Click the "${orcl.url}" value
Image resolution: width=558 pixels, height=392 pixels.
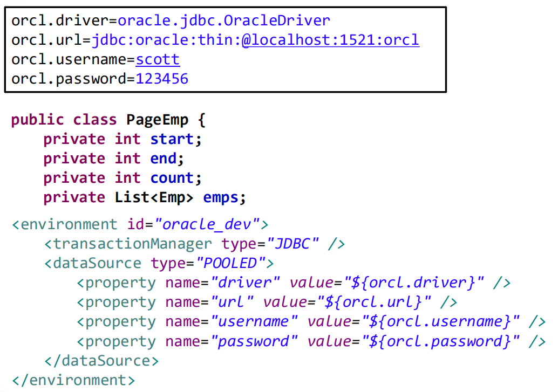[x=375, y=302]
